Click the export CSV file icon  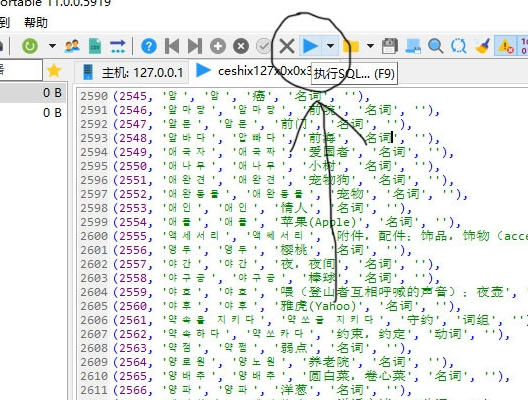95,46
